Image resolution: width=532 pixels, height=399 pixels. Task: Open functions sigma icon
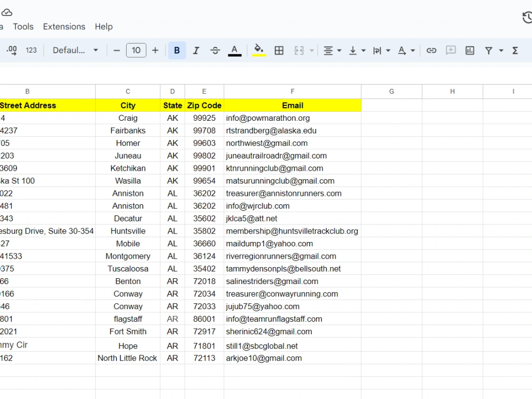coord(515,51)
